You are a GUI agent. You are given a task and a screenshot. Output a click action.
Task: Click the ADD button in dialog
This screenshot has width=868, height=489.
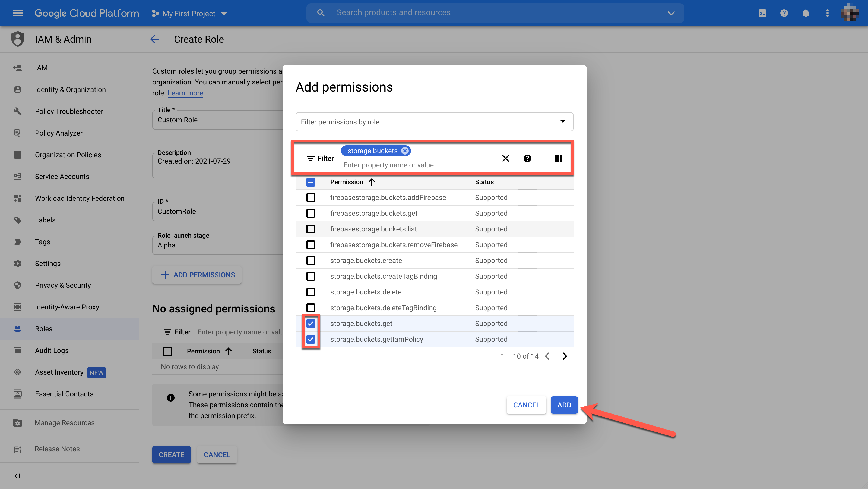tap(564, 405)
